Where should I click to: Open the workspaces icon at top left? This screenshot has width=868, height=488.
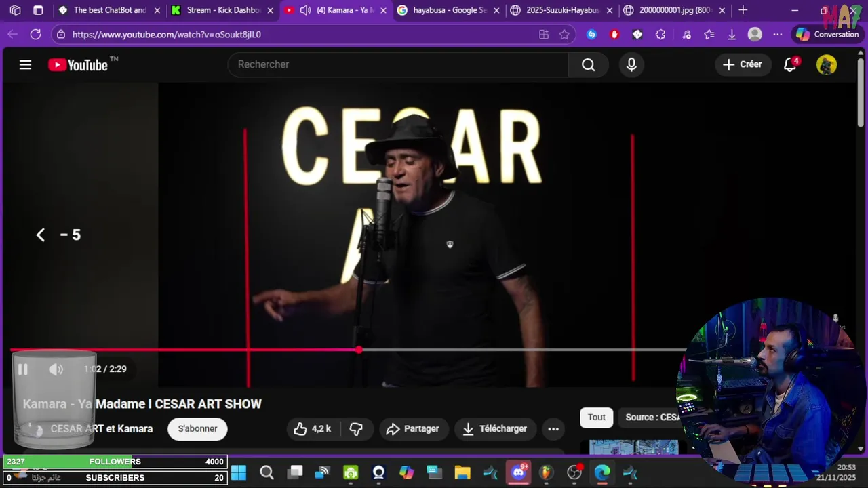(x=15, y=10)
